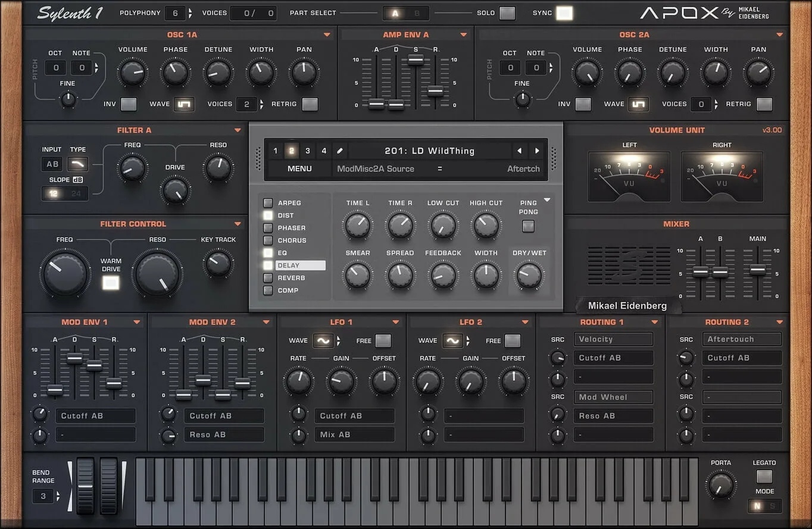Viewport: 812px width, 529px height.
Task: Open Routing 2 Aftertouch source dropdown
Action: pos(742,339)
